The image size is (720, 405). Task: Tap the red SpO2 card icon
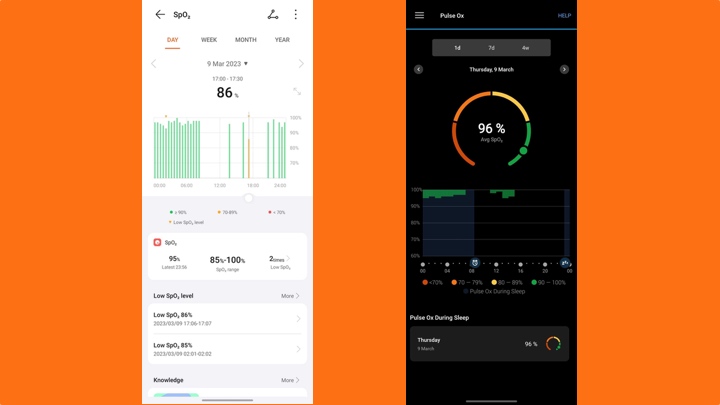pos(158,242)
